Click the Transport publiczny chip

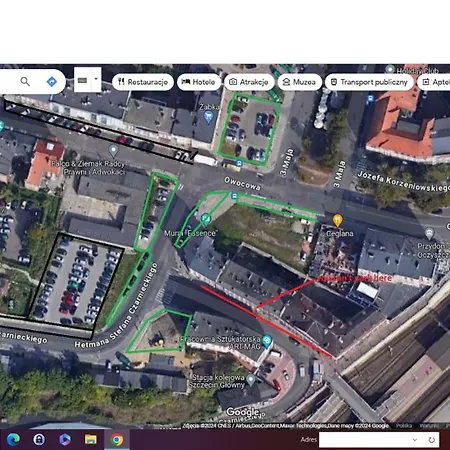click(x=369, y=82)
